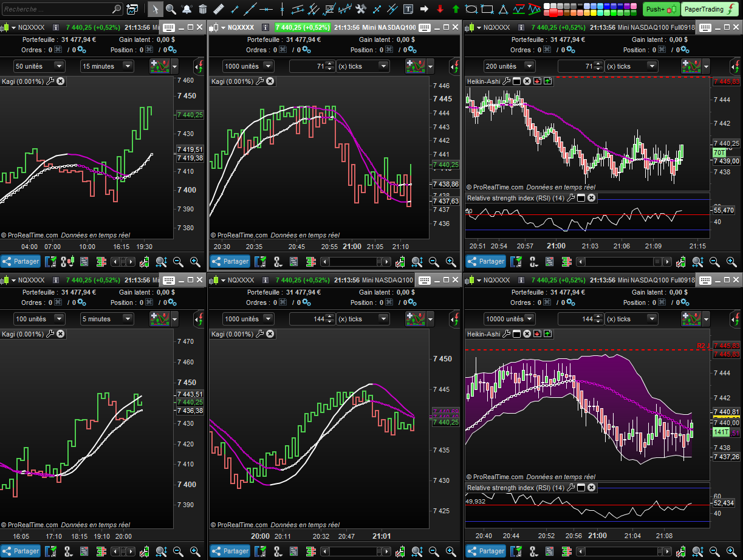
Task: Open the 200 unités dropdown
Action: tap(509, 66)
